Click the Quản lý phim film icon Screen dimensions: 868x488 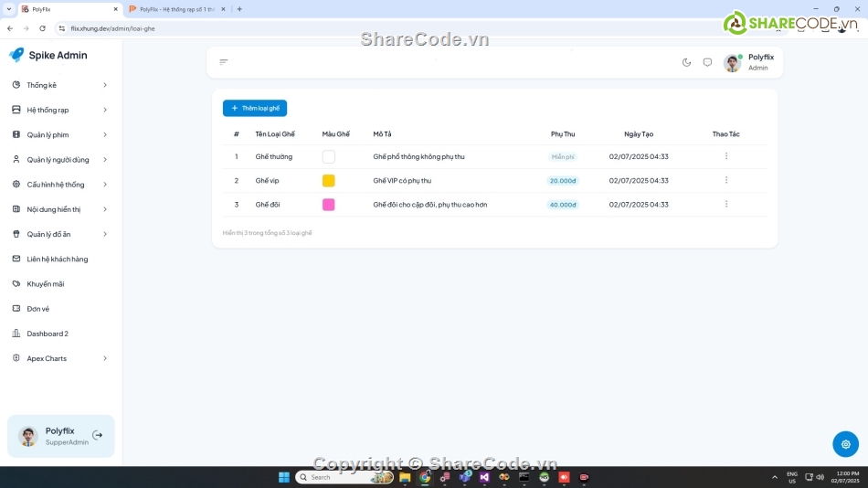tap(16, 134)
